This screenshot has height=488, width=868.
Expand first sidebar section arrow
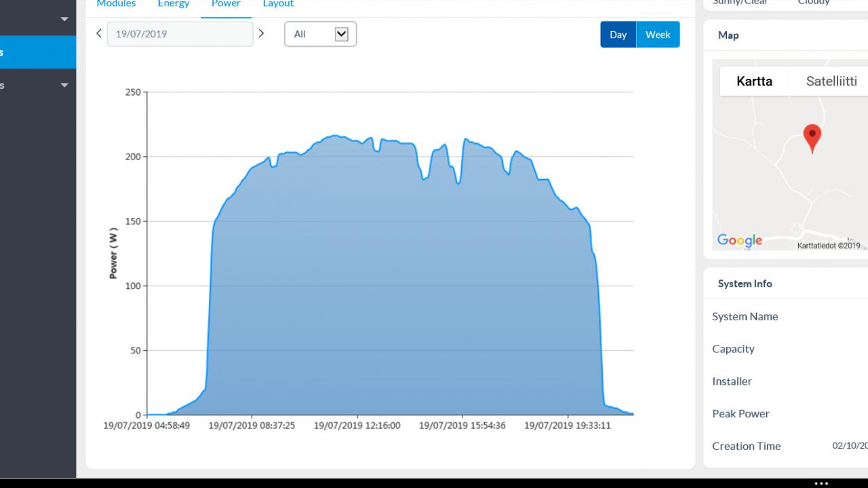point(64,19)
